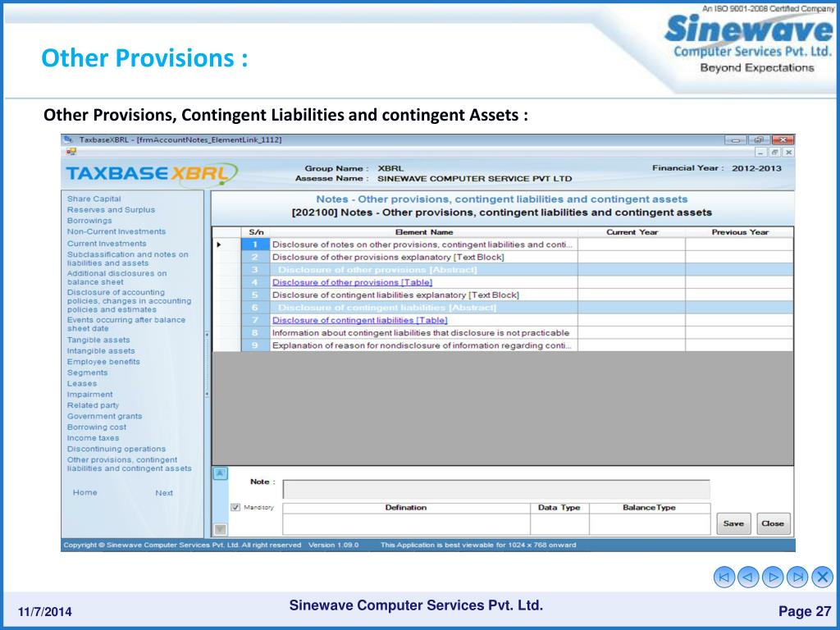Click the sidebar splitter handle
840x630 pixels.
pos(207,364)
